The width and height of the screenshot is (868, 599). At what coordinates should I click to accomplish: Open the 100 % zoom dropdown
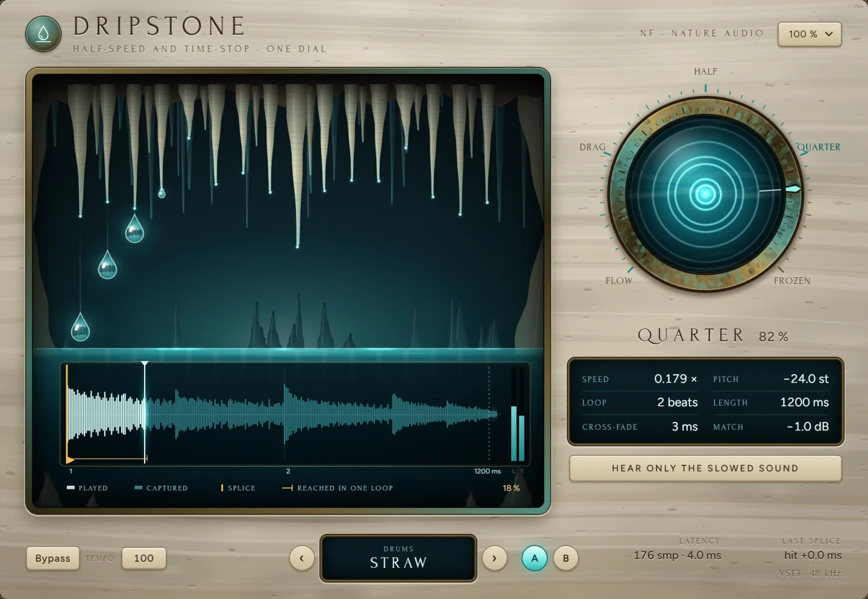point(810,34)
